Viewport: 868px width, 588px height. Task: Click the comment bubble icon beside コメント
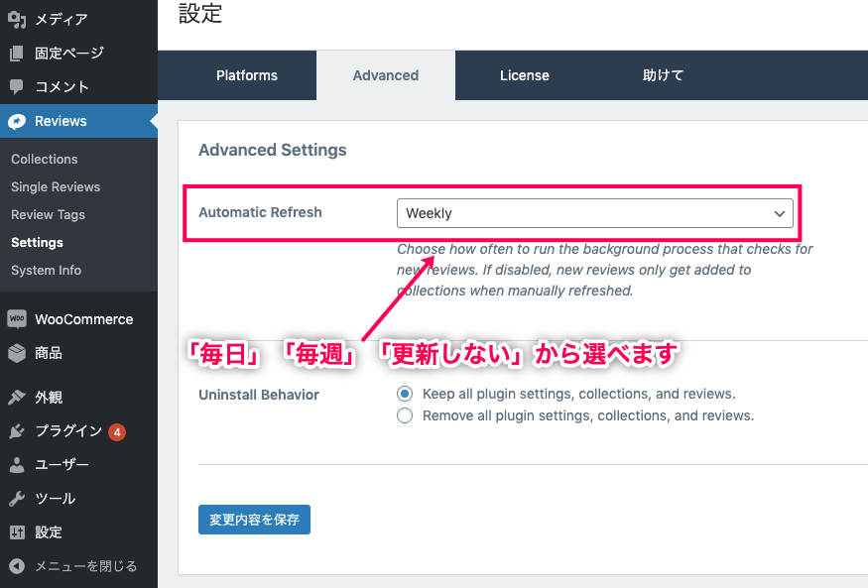tap(17, 87)
